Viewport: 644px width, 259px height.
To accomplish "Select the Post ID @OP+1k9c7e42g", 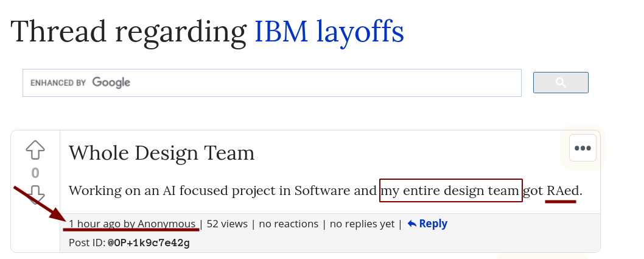I will click(149, 243).
